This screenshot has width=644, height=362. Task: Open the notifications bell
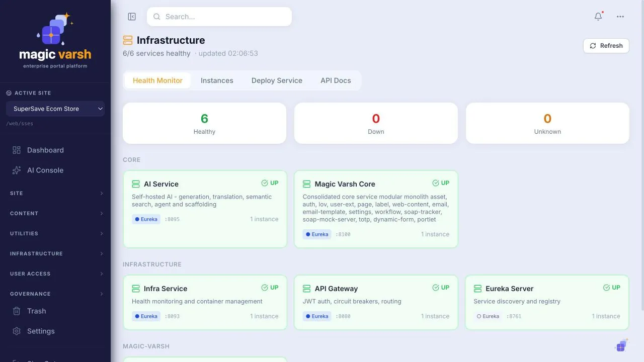(x=598, y=17)
